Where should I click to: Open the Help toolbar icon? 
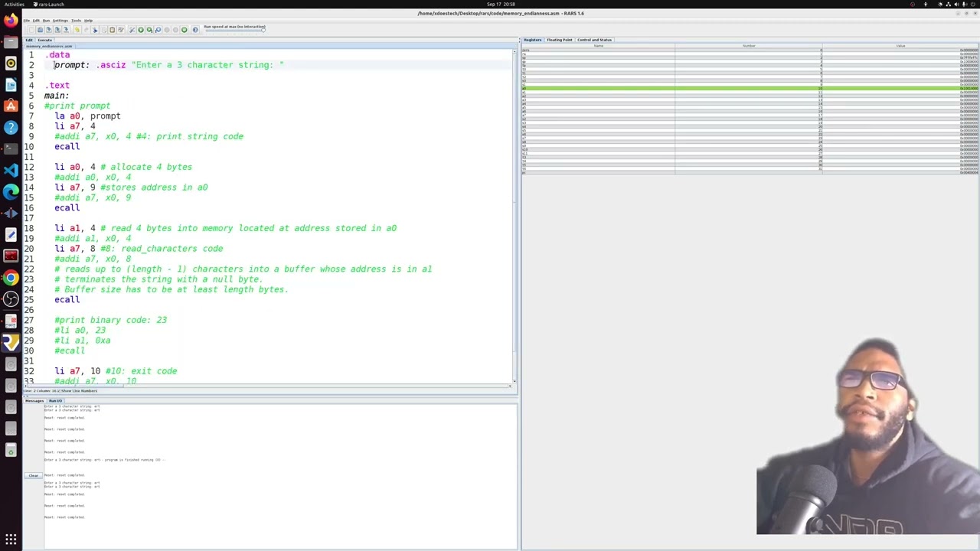pos(195,30)
